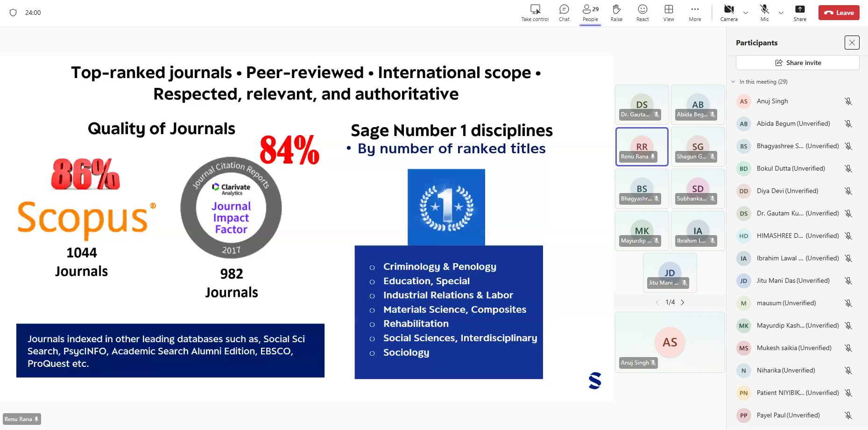Open the Take control option
Screen dimensions: 868x430
(535, 13)
